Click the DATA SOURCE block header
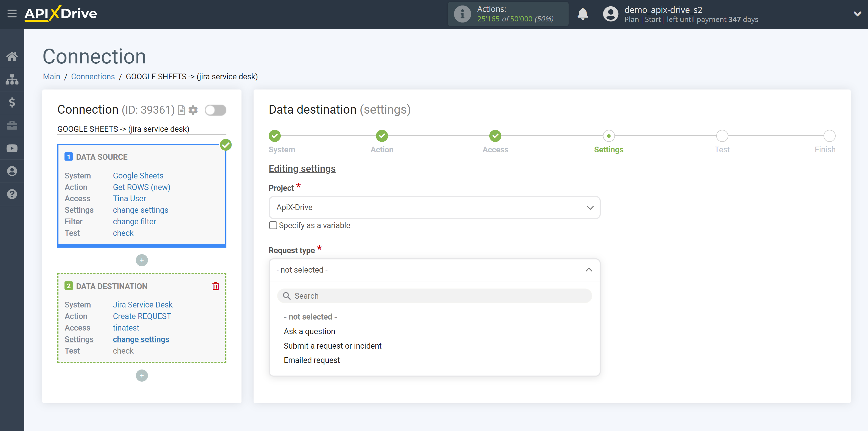Screen dimensions: 868x431 [102, 157]
